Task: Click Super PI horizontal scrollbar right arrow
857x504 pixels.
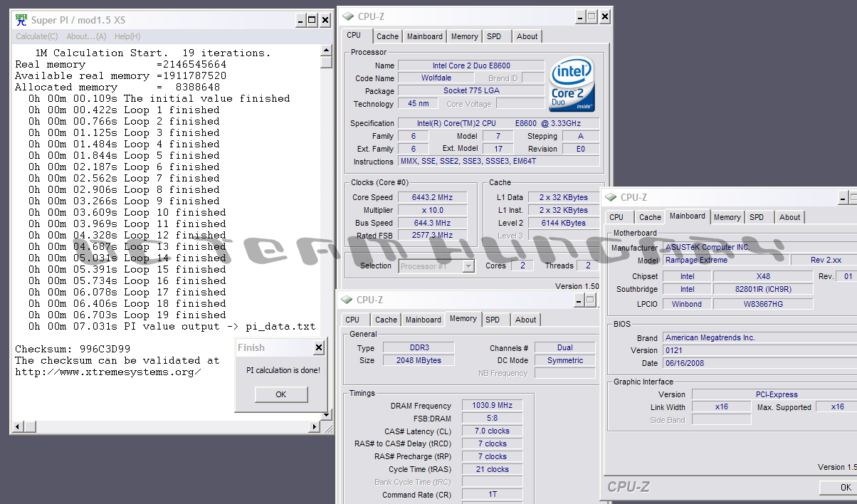Action: click(x=315, y=427)
